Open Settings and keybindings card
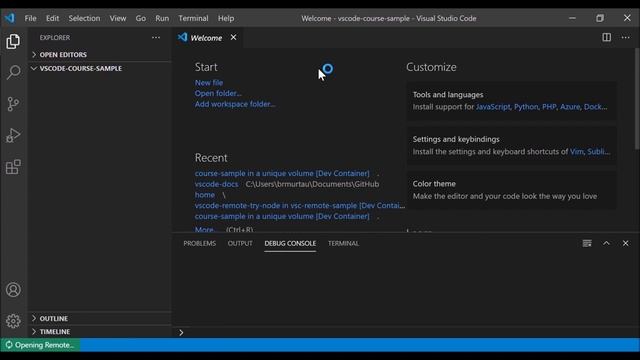 [511, 145]
